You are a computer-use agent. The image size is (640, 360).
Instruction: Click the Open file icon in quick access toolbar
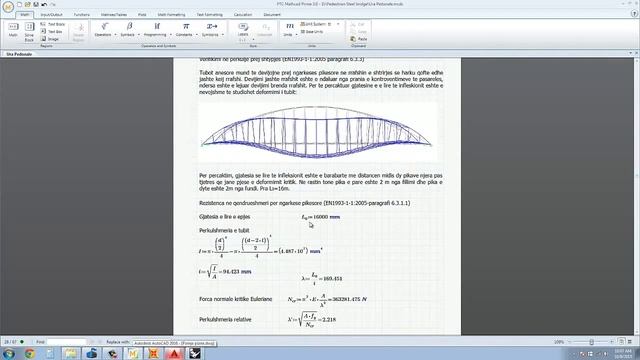pyautogui.click(x=27, y=4)
